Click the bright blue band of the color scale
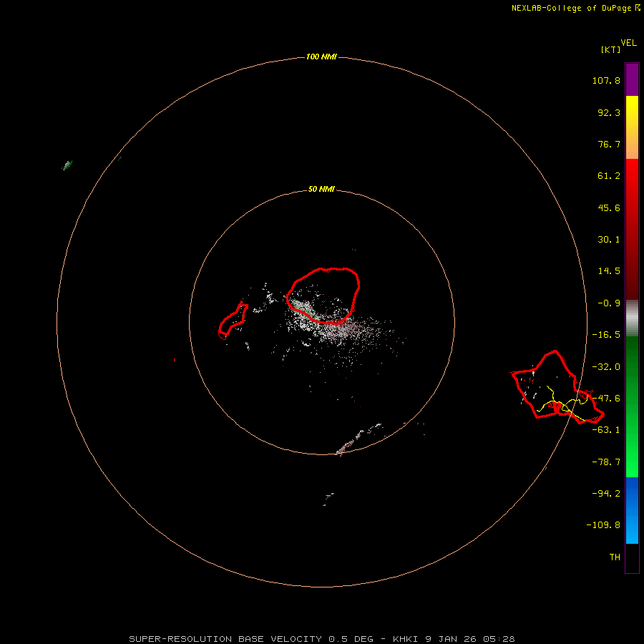 tap(632, 510)
